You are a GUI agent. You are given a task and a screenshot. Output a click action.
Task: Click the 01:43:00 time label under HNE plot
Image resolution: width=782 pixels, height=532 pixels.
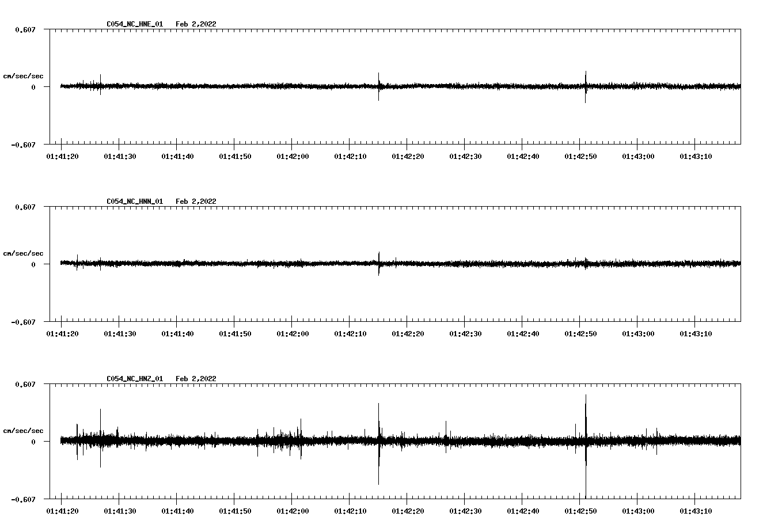pos(638,157)
